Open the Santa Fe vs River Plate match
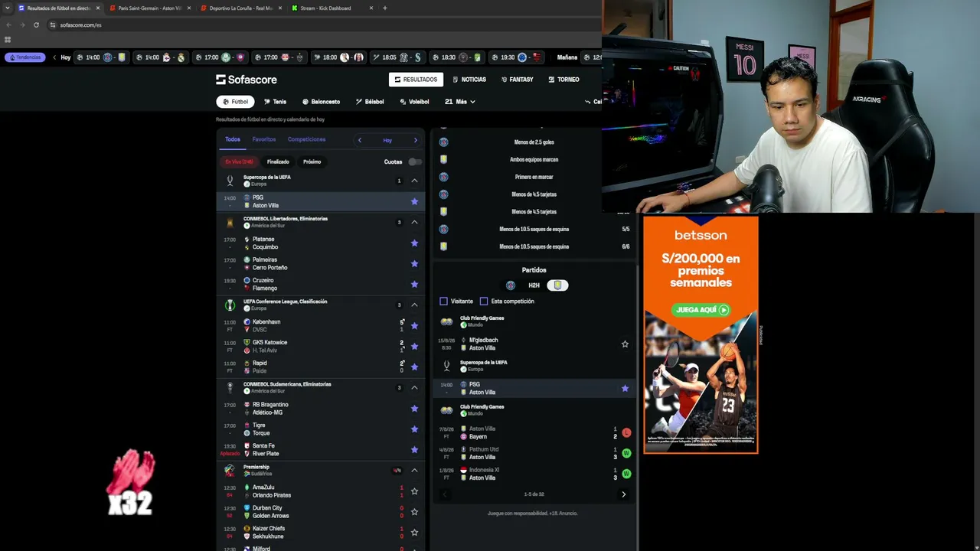This screenshot has height=551, width=980. point(321,450)
